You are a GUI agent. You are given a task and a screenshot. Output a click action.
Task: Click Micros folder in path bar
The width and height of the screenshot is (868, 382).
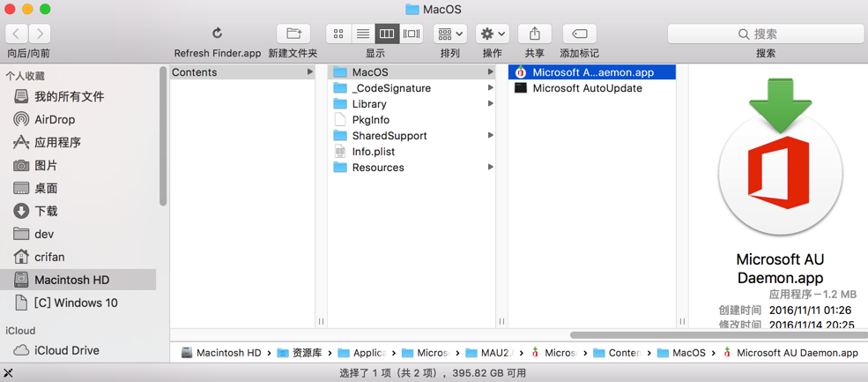click(427, 353)
